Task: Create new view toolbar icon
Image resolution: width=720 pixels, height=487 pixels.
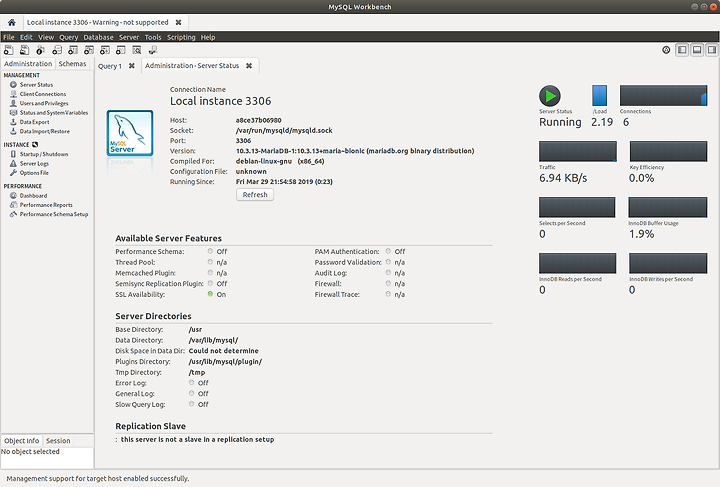Action: pyautogui.click(x=89, y=50)
